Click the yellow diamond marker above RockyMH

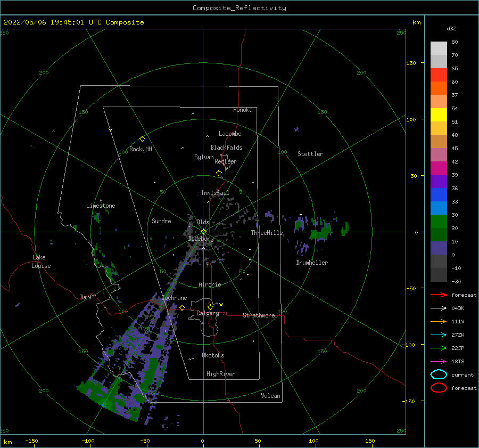pyautogui.click(x=142, y=139)
